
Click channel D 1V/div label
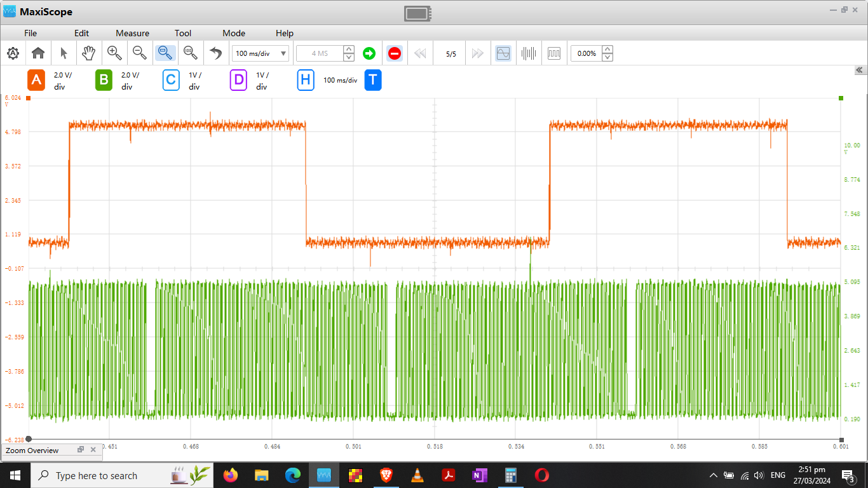[262, 81]
